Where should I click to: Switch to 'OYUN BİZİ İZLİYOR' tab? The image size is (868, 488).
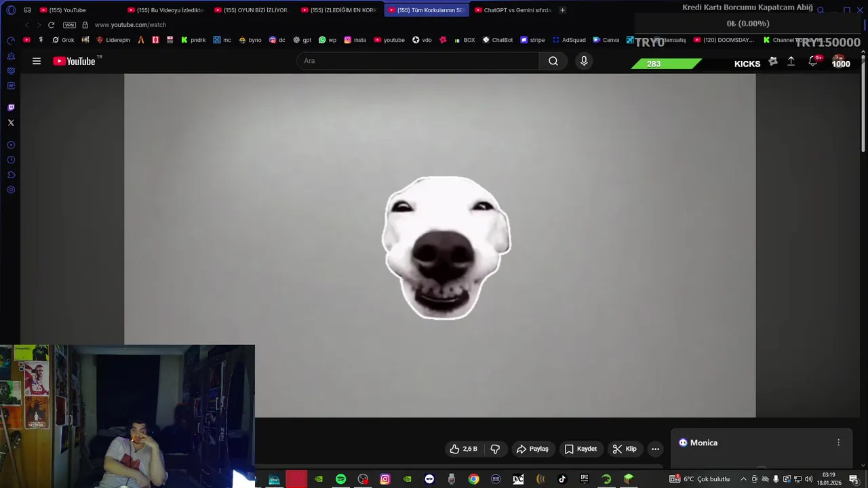coord(252,10)
